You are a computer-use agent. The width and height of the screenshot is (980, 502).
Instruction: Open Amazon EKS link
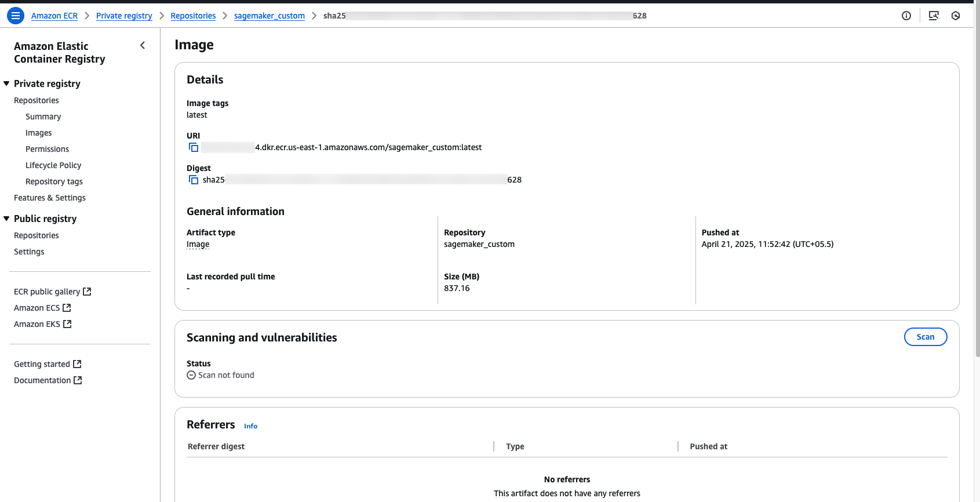tap(37, 324)
